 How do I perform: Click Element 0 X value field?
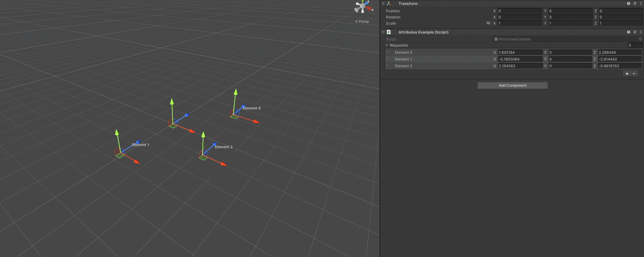520,52
